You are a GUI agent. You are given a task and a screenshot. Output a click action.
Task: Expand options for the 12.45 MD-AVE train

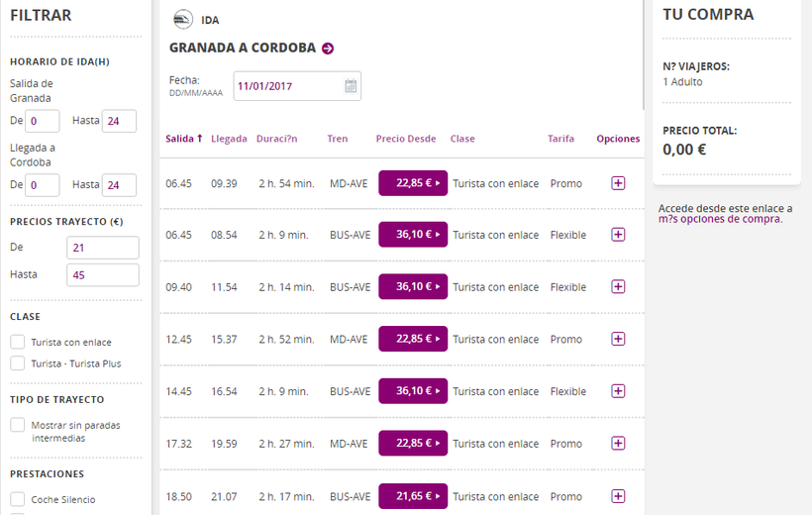click(618, 339)
